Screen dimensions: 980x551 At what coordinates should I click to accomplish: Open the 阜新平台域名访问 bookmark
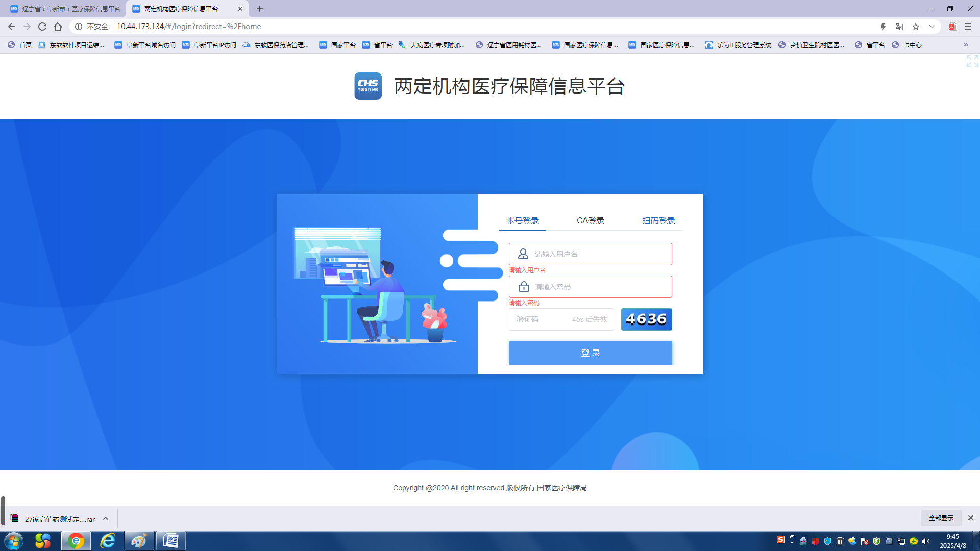pos(145,45)
